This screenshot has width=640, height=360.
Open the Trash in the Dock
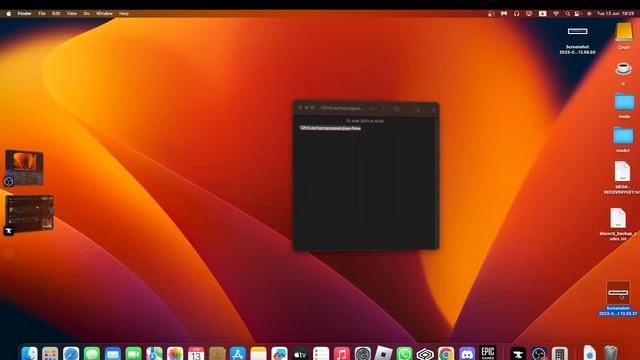click(x=611, y=353)
